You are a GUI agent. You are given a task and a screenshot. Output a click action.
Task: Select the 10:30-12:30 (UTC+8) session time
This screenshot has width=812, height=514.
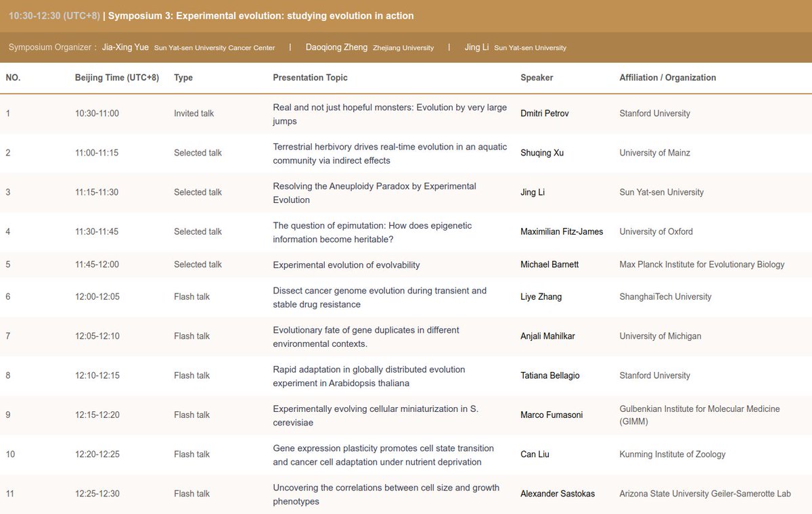coord(54,16)
